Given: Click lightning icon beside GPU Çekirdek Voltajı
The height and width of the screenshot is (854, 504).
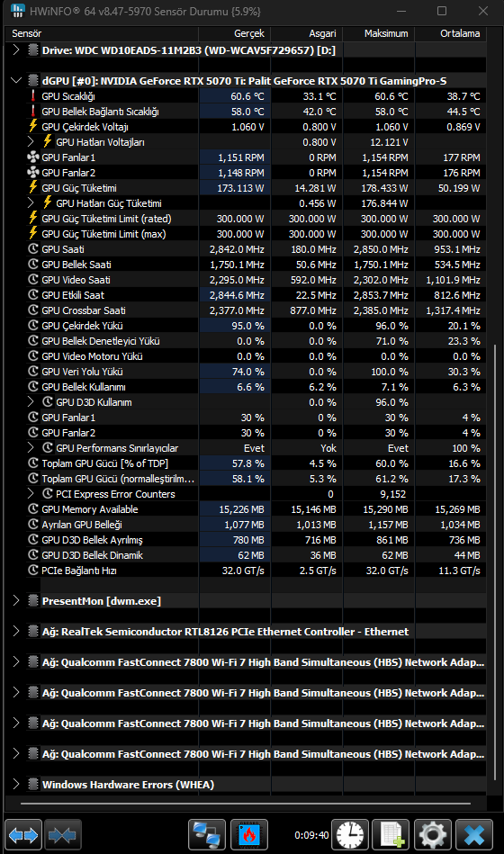Looking at the screenshot, I should (33, 126).
